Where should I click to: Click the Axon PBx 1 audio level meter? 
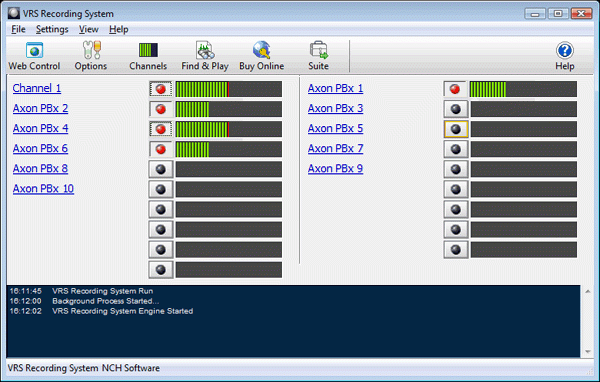(x=523, y=89)
